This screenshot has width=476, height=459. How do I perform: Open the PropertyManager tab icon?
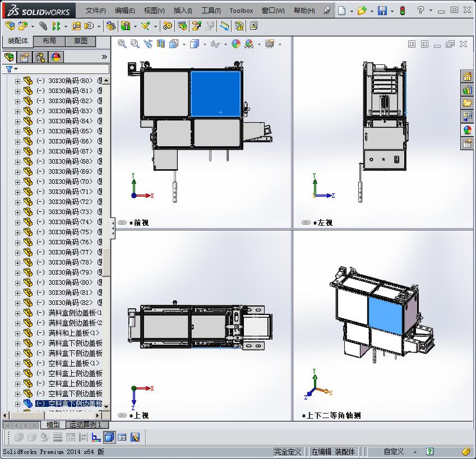[x=25, y=57]
